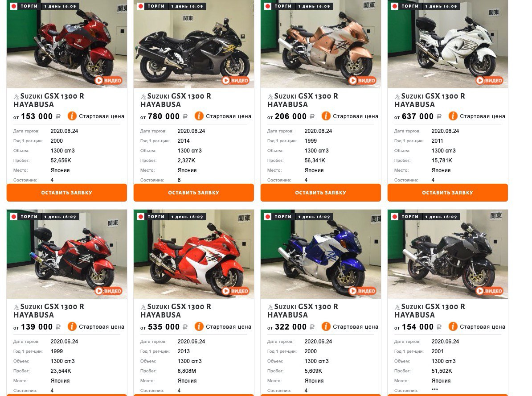This screenshot has width=532, height=396.
Task: Play video on red-white 535 000 Hayabusa
Action: (x=235, y=291)
